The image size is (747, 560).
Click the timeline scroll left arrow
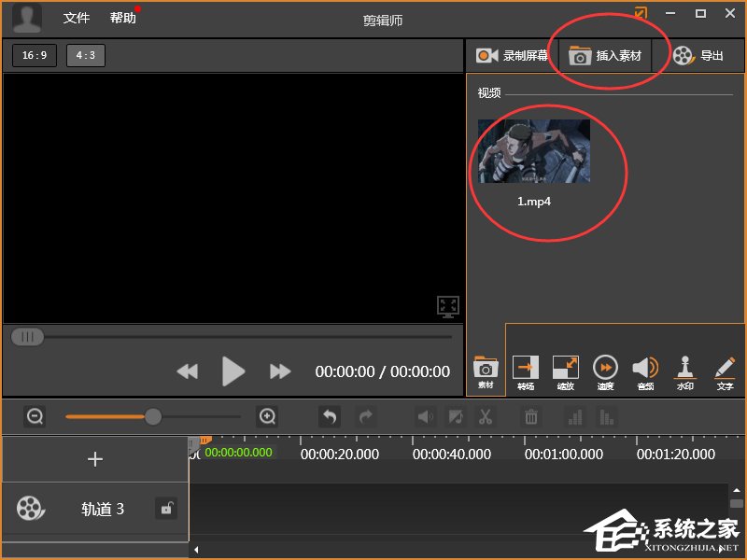196,550
